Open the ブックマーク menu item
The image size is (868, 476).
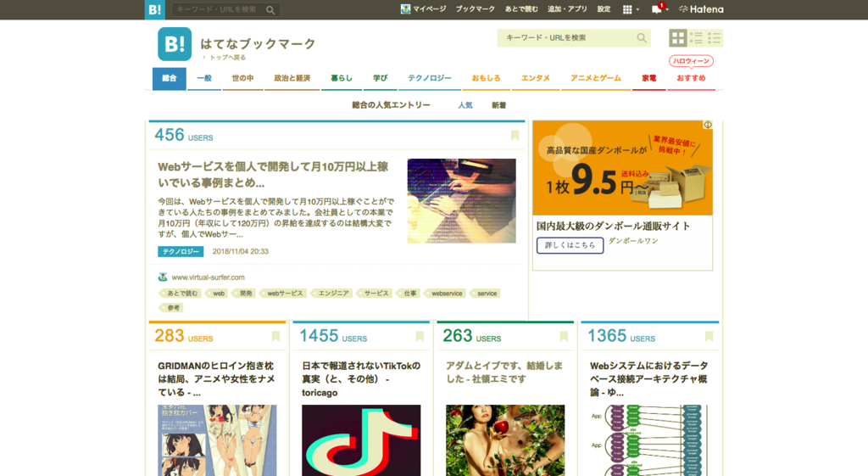point(475,9)
